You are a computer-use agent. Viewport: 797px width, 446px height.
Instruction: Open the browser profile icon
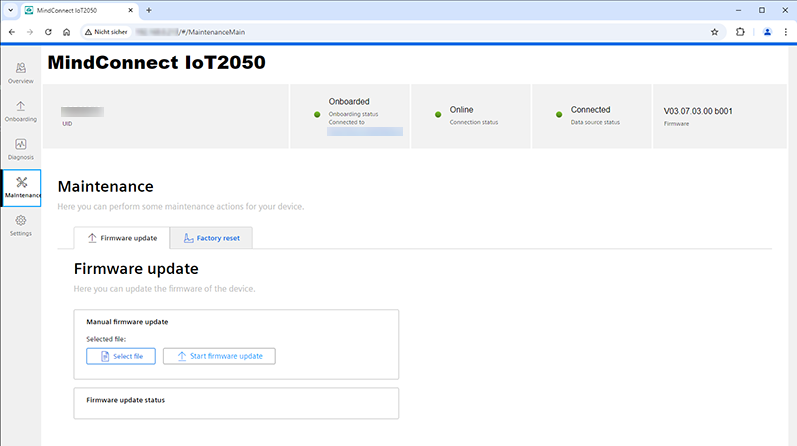point(767,32)
